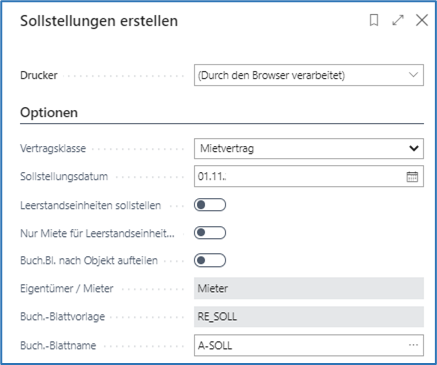437x365 pixels.
Task: Open the Drucker dropdown
Action: pyautogui.click(x=309, y=75)
